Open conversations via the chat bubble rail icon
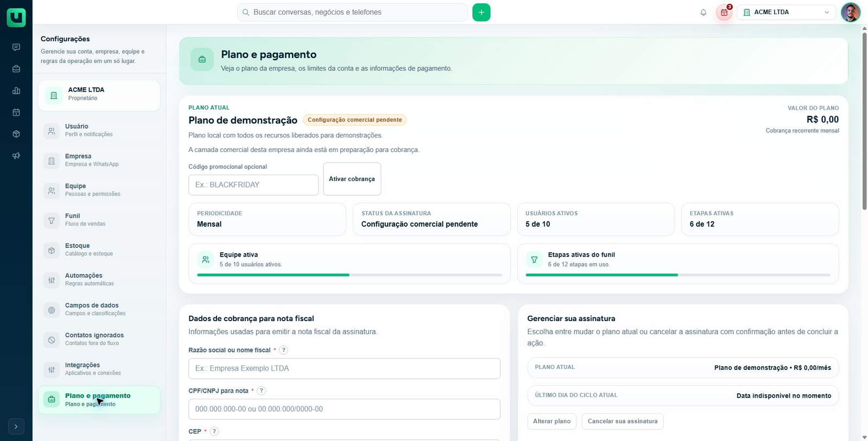Image resolution: width=868 pixels, height=441 pixels. pos(16,47)
